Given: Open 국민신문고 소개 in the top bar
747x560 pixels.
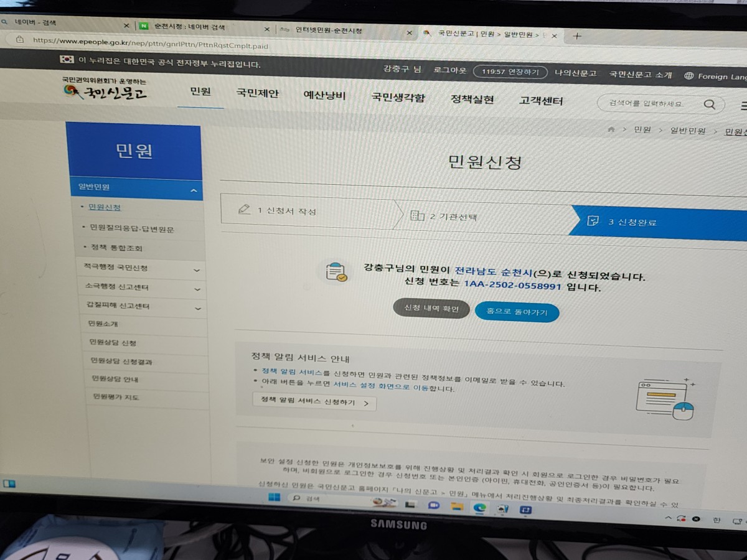Looking at the screenshot, I should pyautogui.click(x=641, y=75).
